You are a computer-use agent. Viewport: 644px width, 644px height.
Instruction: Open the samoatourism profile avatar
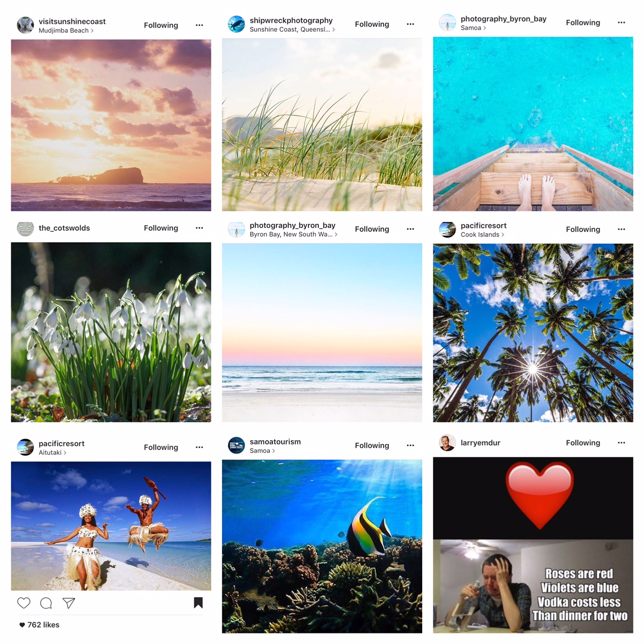coord(236,445)
